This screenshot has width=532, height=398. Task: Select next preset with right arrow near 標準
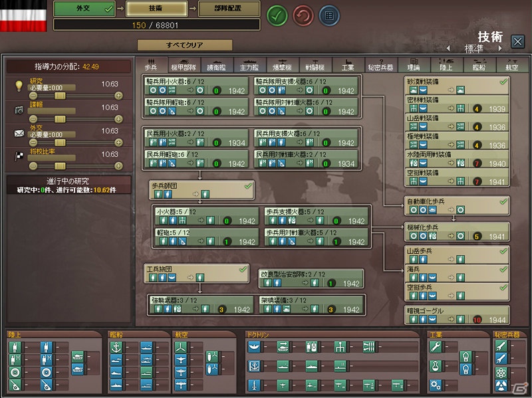click(x=499, y=48)
